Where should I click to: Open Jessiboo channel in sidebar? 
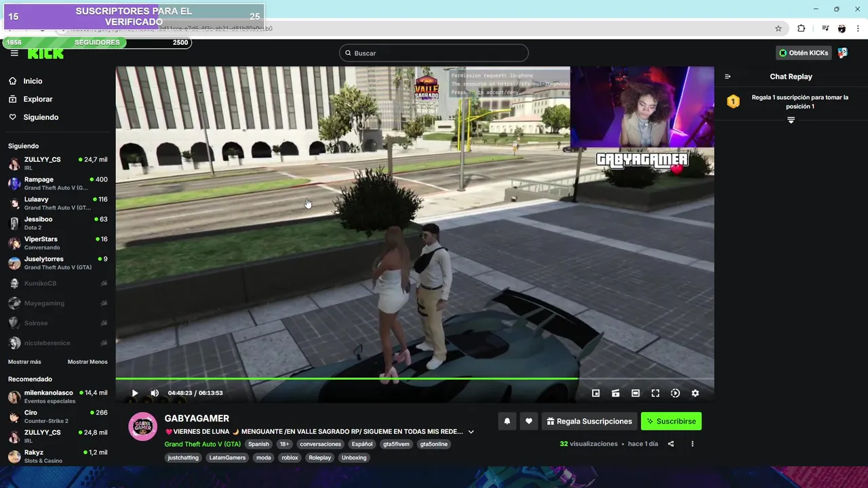click(x=58, y=223)
